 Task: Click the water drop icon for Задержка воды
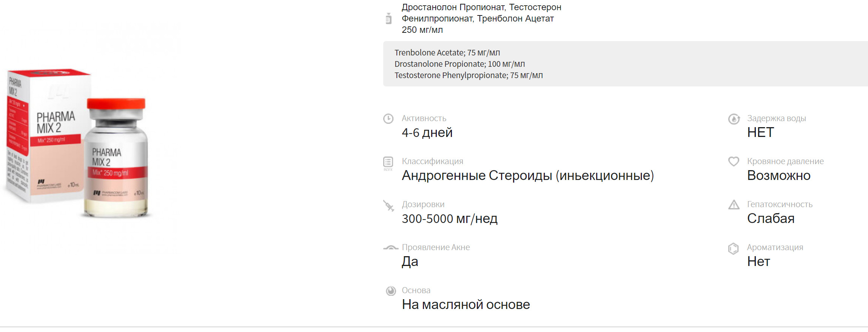(x=734, y=119)
